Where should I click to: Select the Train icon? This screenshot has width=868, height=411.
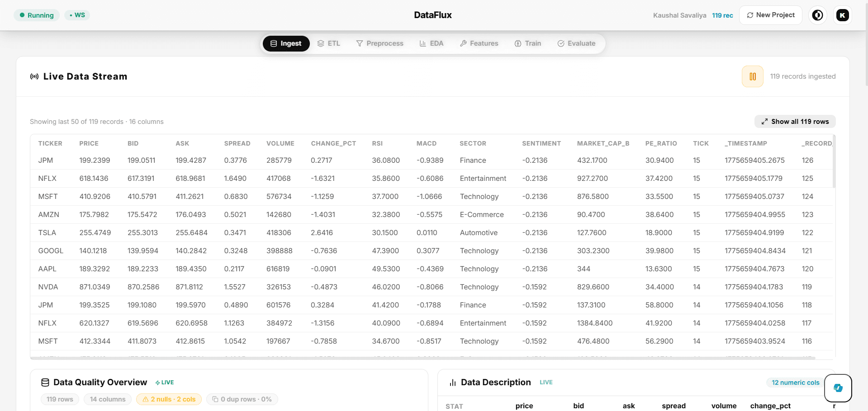click(x=517, y=43)
